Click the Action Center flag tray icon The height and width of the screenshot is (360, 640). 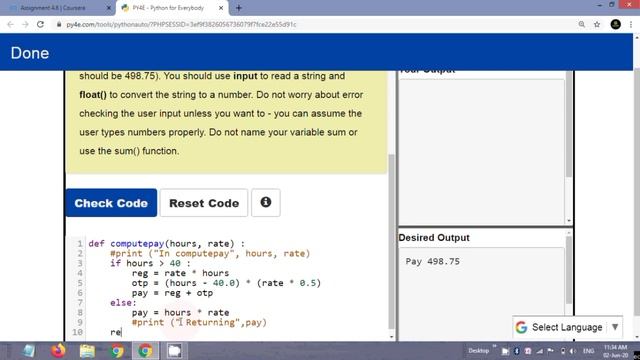click(551, 351)
